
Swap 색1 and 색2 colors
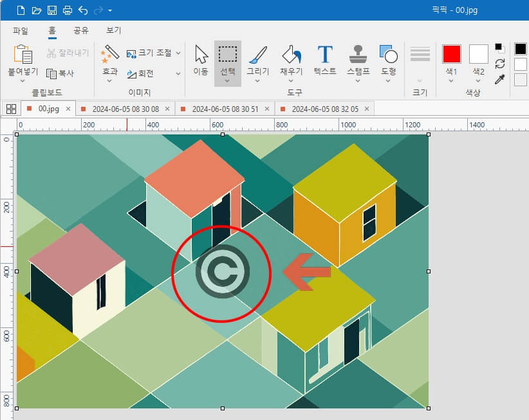click(x=499, y=64)
